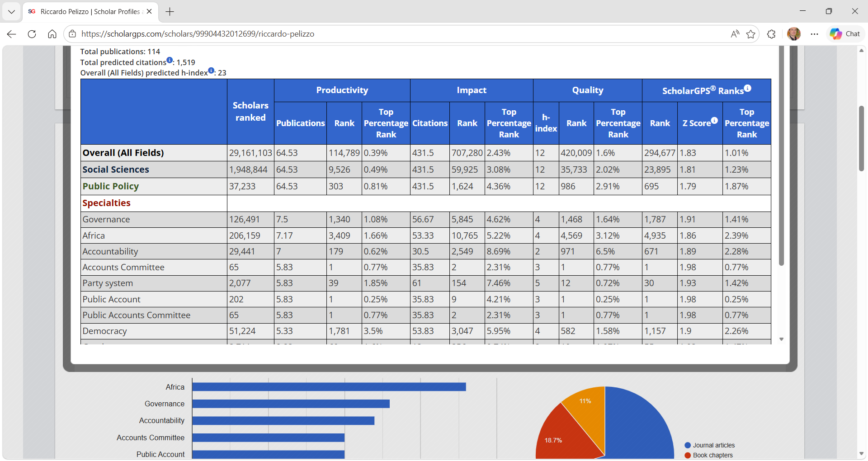
Task: Click the Total publications: 114 text
Action: point(120,52)
